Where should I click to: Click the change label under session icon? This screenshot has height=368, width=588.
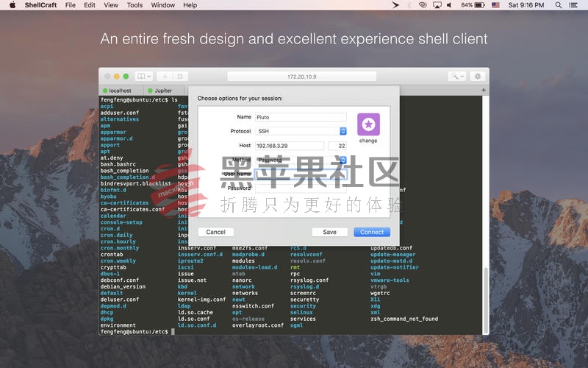click(368, 141)
